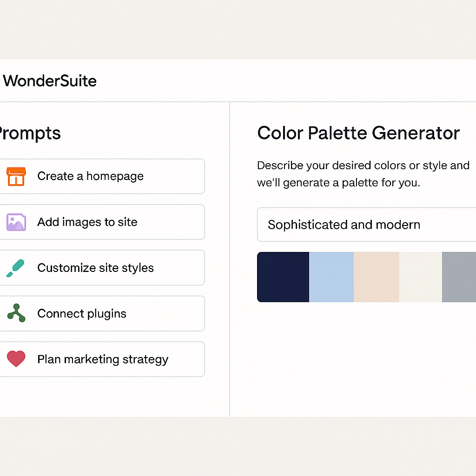Click the teal paintbrush styles icon
Viewport: 476px width, 476px height.
click(15, 268)
